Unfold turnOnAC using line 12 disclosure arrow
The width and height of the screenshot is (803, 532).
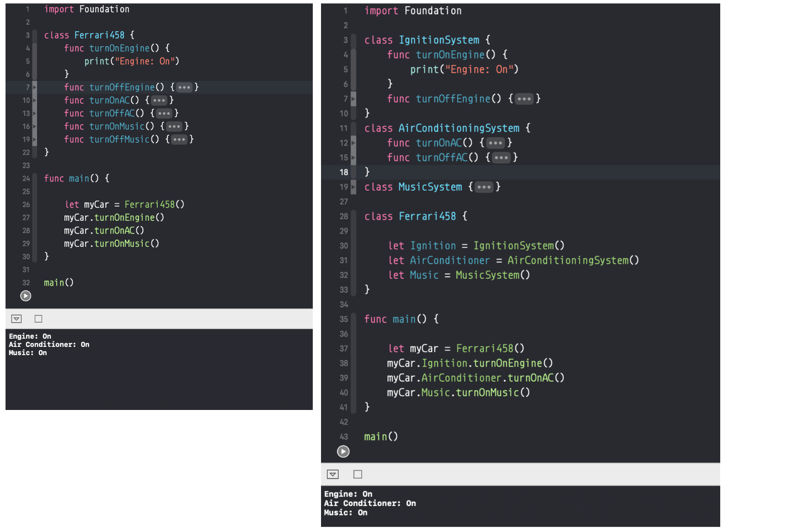pyautogui.click(x=353, y=143)
